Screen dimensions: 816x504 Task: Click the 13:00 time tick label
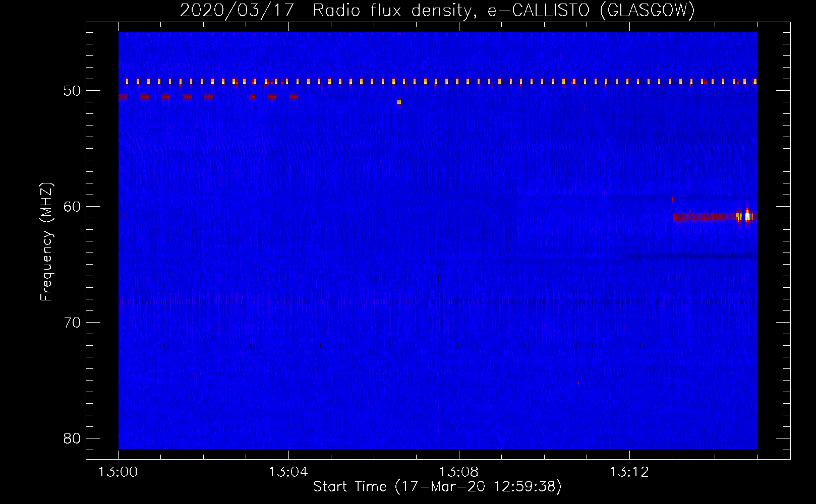tap(118, 472)
